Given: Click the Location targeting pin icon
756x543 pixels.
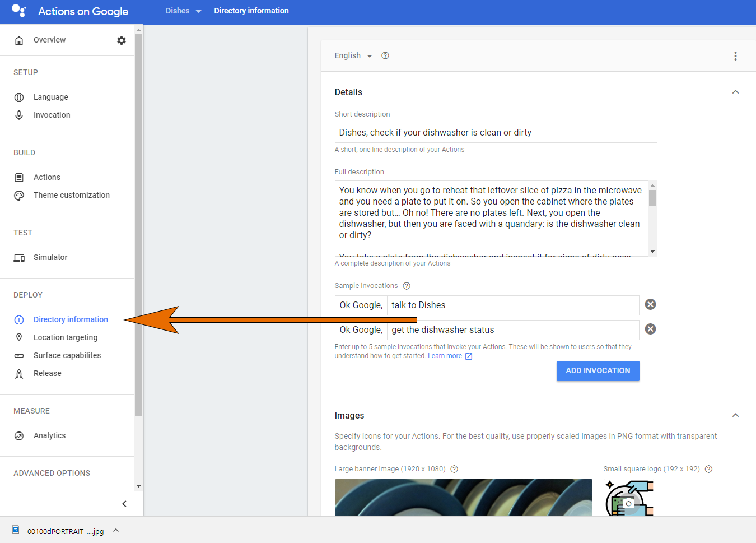Looking at the screenshot, I should [x=19, y=338].
